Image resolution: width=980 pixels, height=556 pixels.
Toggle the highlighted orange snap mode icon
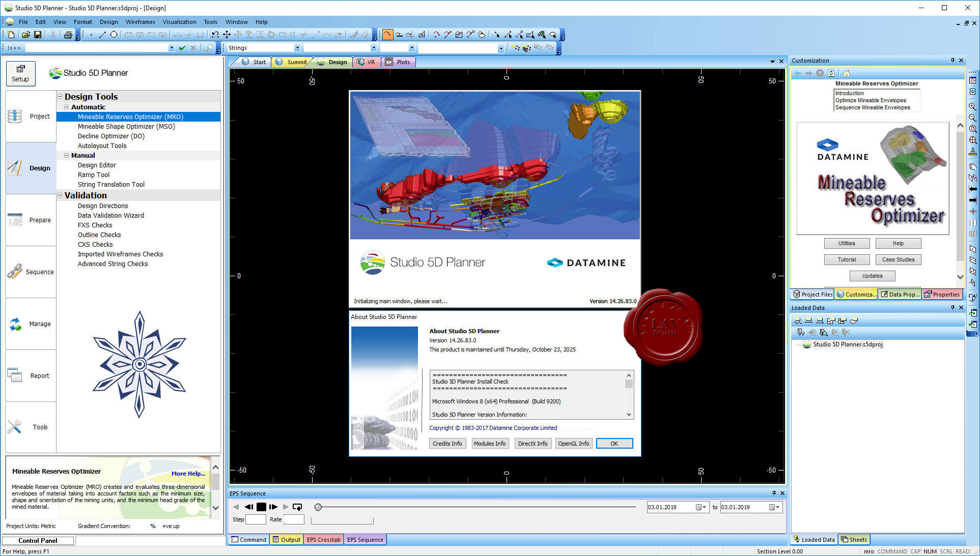[x=387, y=35]
